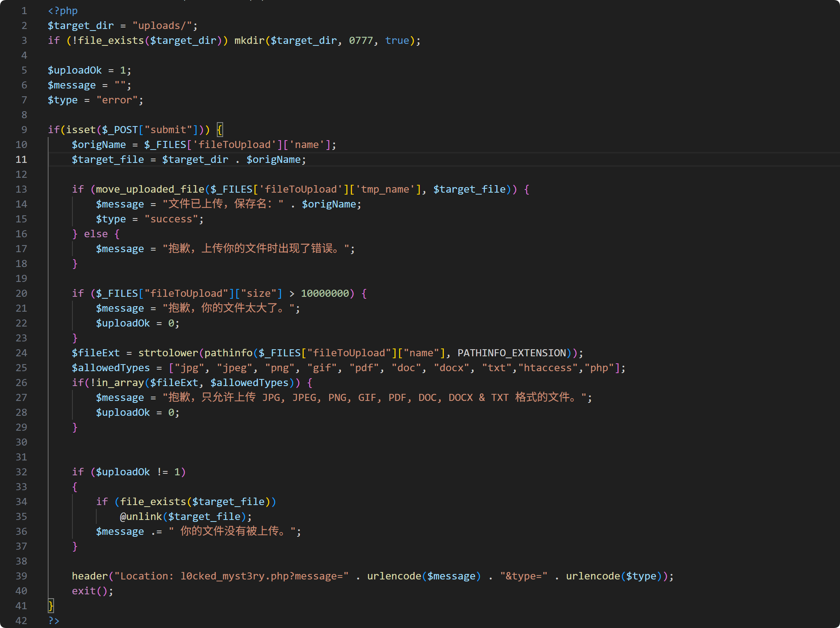Click line number 42 in the gutter
This screenshot has width=840, height=628.
click(21, 621)
